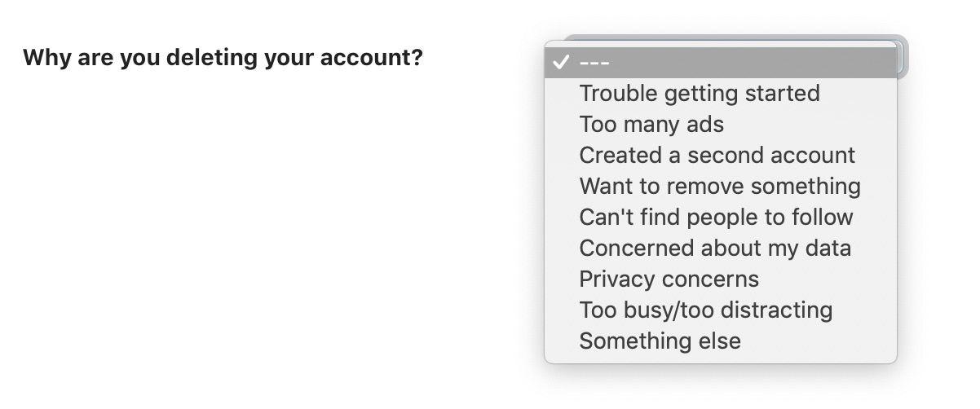Click the select box edge behind the menu
980x409 pixels.
(902, 57)
